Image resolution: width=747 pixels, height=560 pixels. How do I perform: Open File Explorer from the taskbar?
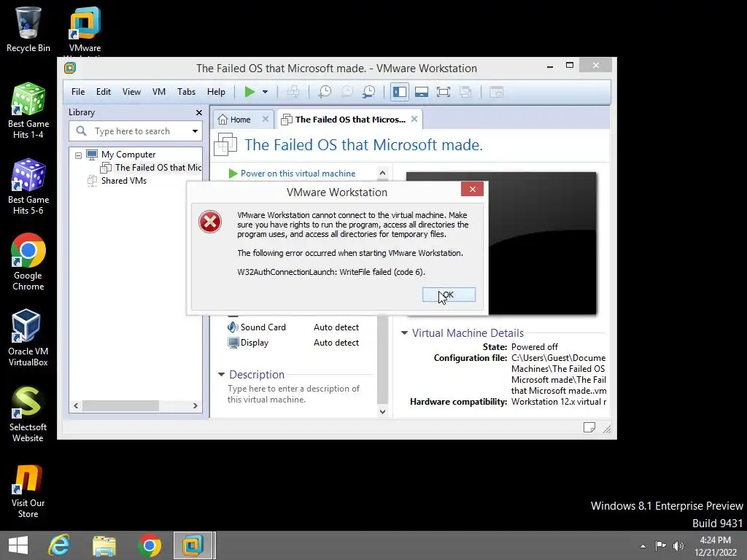pos(104,545)
